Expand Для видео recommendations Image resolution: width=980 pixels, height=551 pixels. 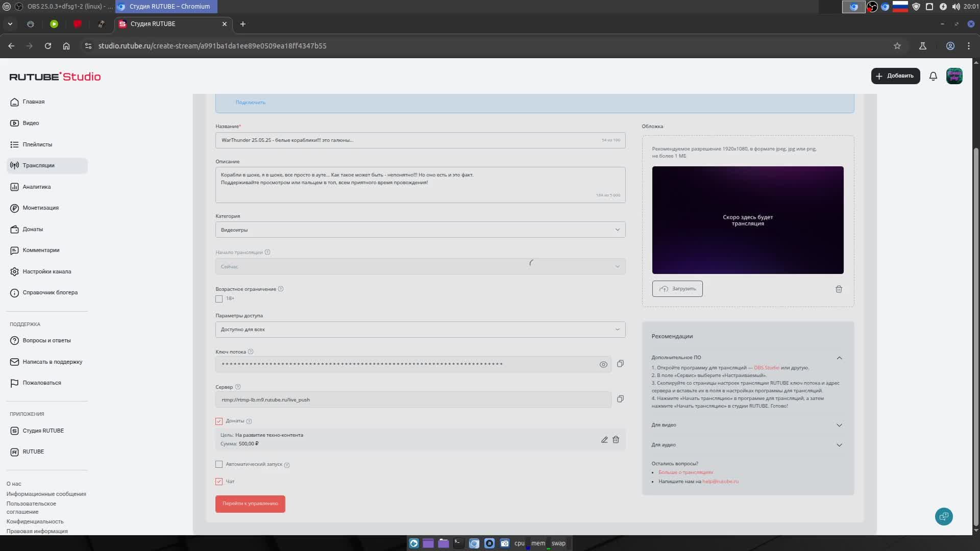tap(839, 425)
